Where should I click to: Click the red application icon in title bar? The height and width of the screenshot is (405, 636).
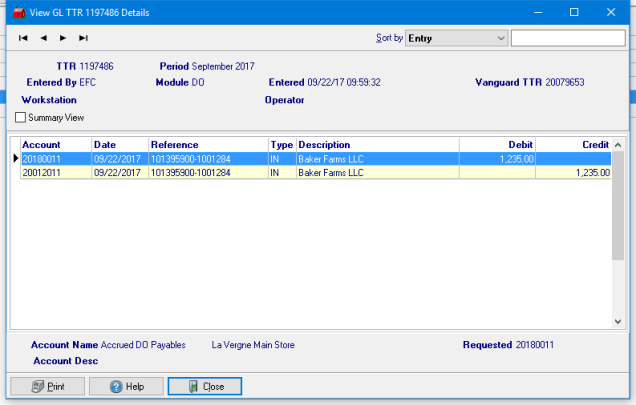coord(18,12)
